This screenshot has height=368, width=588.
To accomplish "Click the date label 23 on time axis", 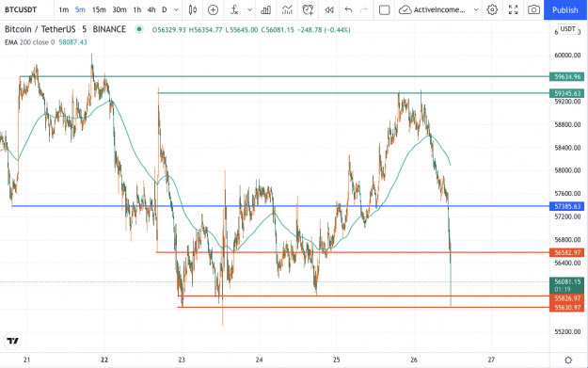I will 182,360.
